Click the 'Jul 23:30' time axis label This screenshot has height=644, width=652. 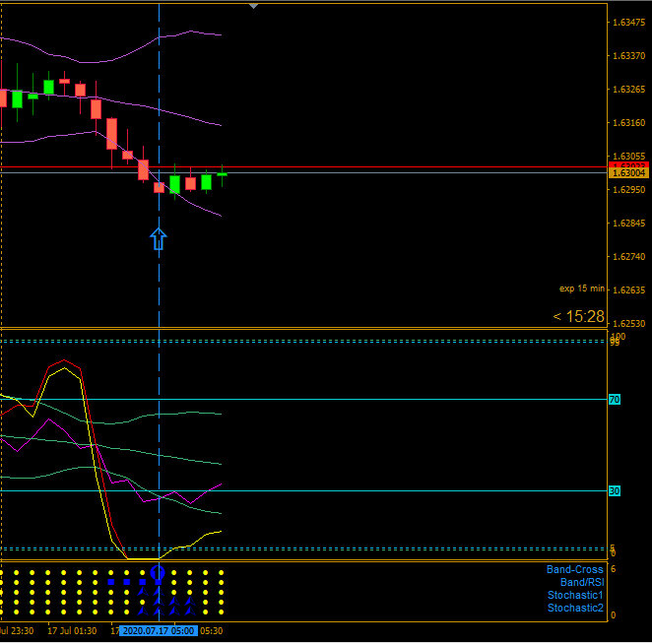pyautogui.click(x=17, y=631)
